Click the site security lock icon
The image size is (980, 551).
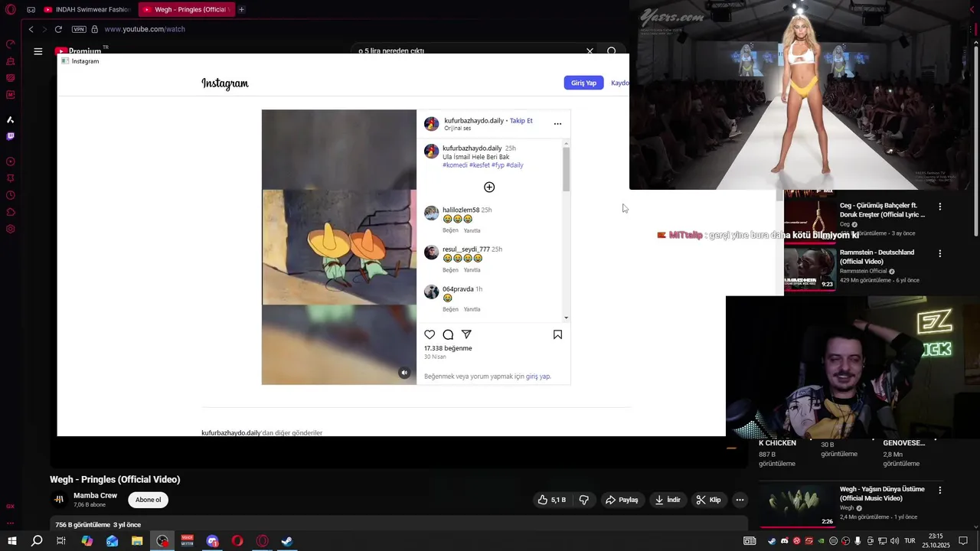click(95, 29)
